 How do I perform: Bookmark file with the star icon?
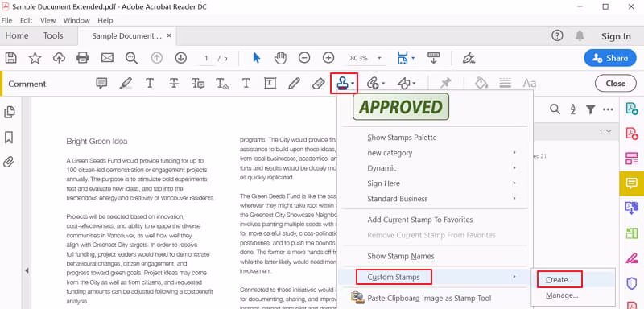[x=35, y=58]
